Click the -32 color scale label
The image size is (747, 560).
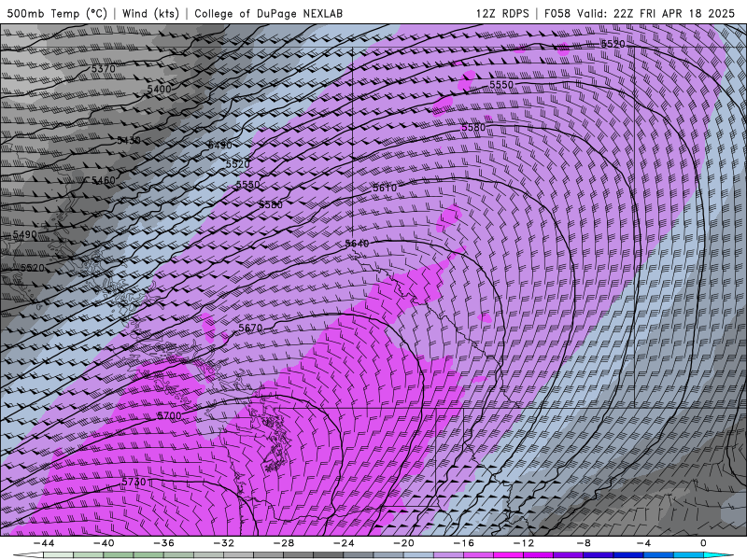(x=223, y=543)
